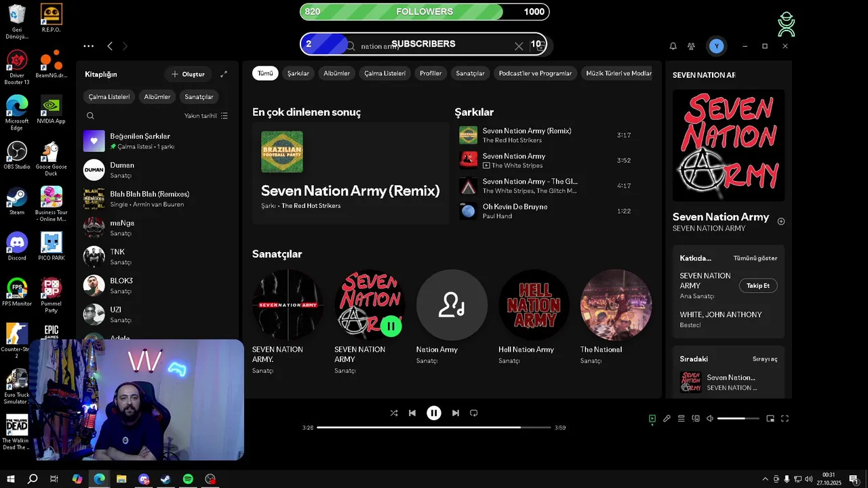The width and height of the screenshot is (868, 488).
Task: Go back with the left arrow
Action: coord(110,46)
